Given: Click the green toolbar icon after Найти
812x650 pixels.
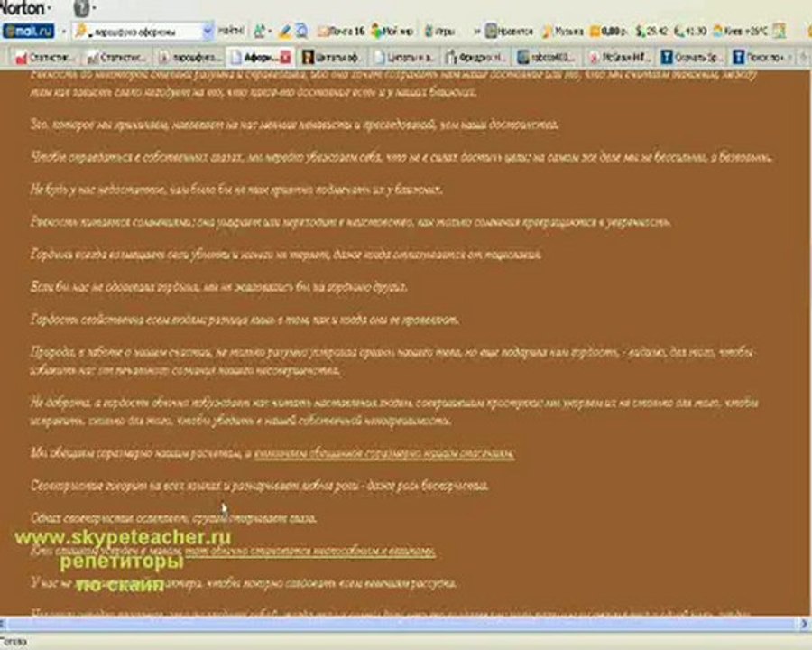Looking at the screenshot, I should click(262, 32).
